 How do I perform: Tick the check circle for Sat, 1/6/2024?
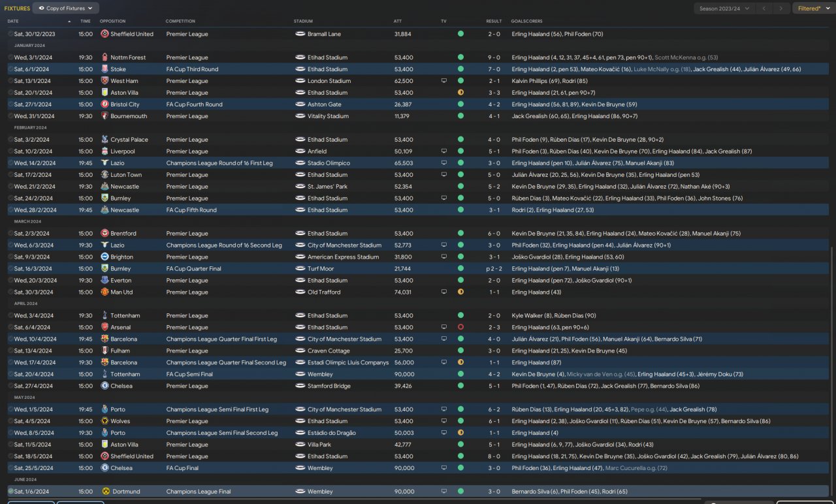pyautogui.click(x=10, y=492)
